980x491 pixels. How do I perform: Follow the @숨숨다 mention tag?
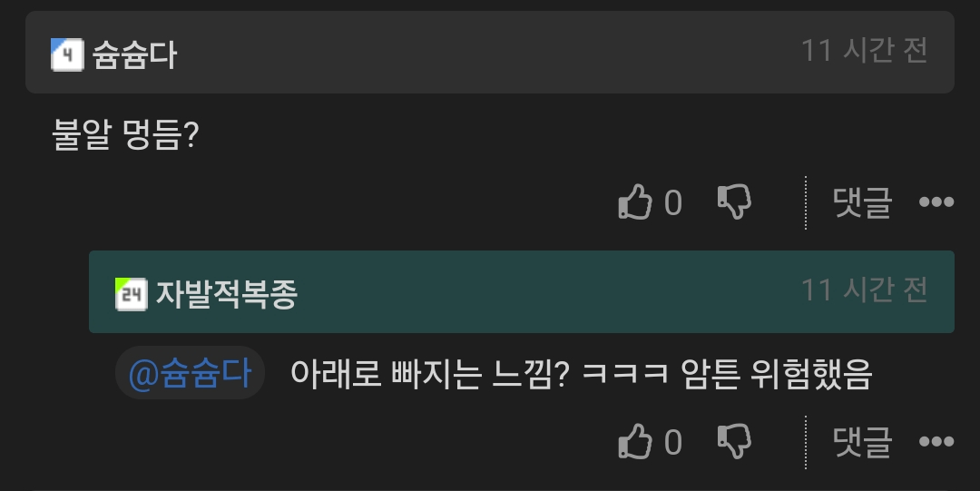(x=190, y=373)
